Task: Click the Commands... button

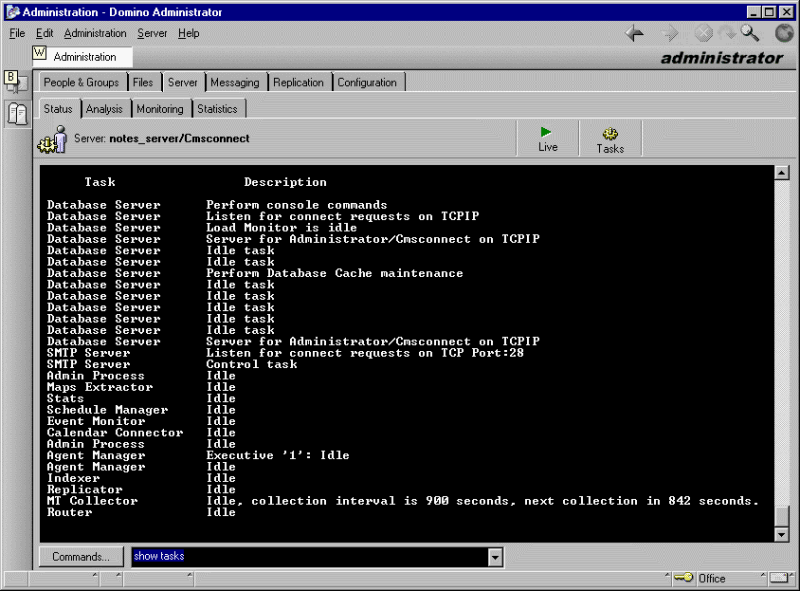Action: [x=81, y=556]
